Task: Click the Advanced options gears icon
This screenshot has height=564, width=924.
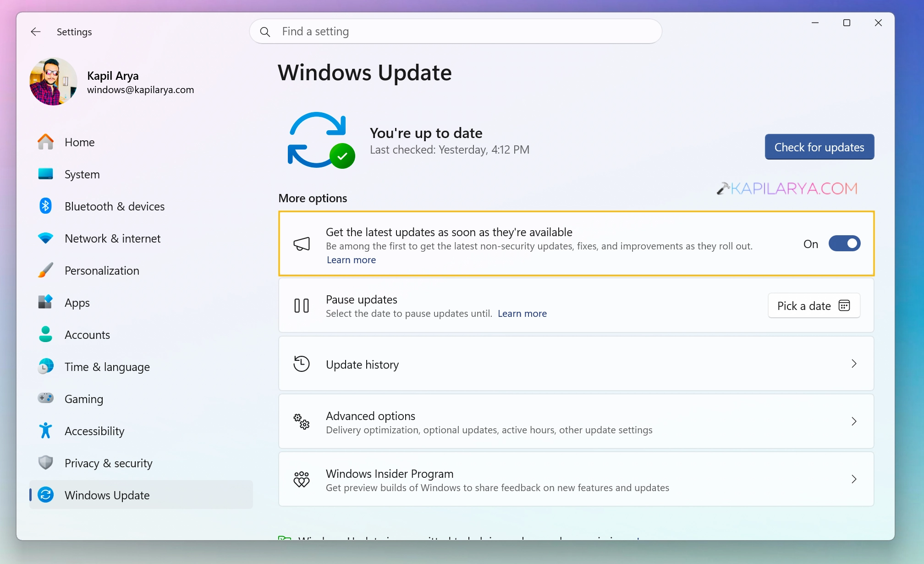Action: [x=302, y=421]
